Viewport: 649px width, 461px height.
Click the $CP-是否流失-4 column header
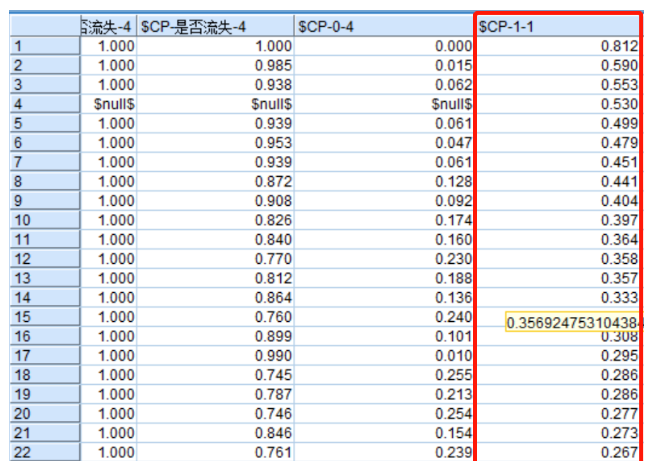(216, 27)
